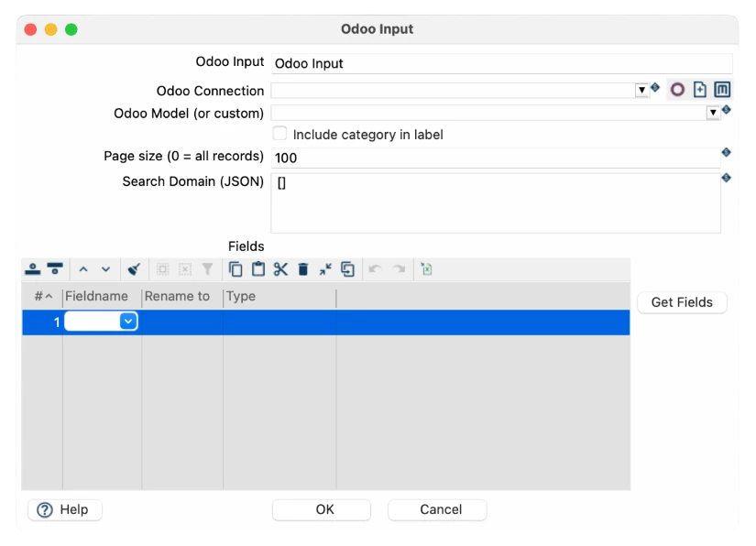Click the trash delete icon in Fields toolbar

coord(303,269)
